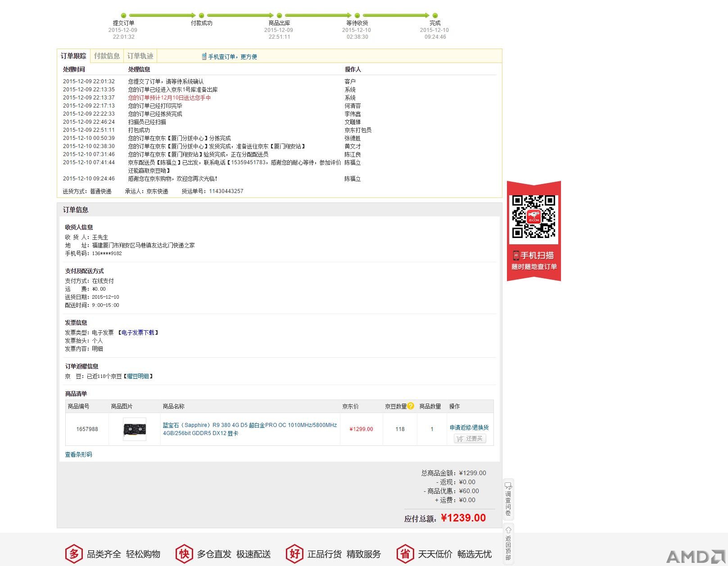The height and width of the screenshot is (566, 728).
Task: Click the 商品出库 progress step dot
Action: pyautogui.click(x=280, y=15)
